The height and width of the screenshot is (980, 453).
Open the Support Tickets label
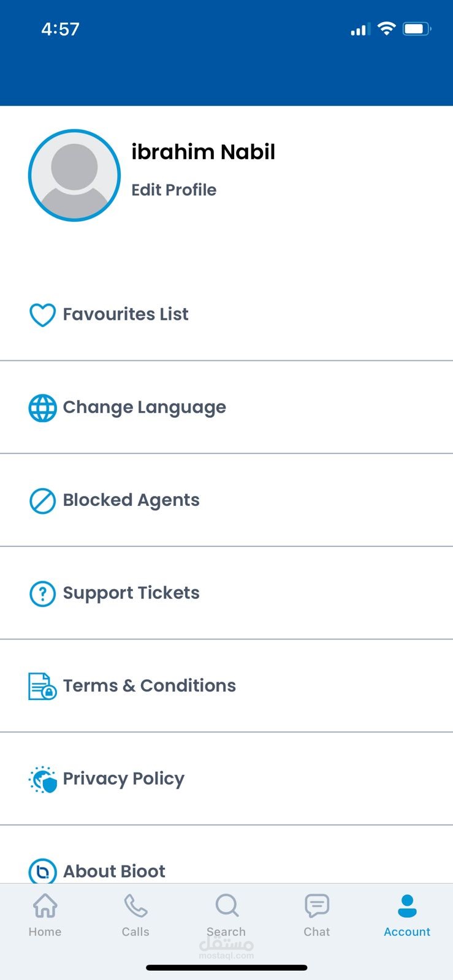pyautogui.click(x=131, y=593)
